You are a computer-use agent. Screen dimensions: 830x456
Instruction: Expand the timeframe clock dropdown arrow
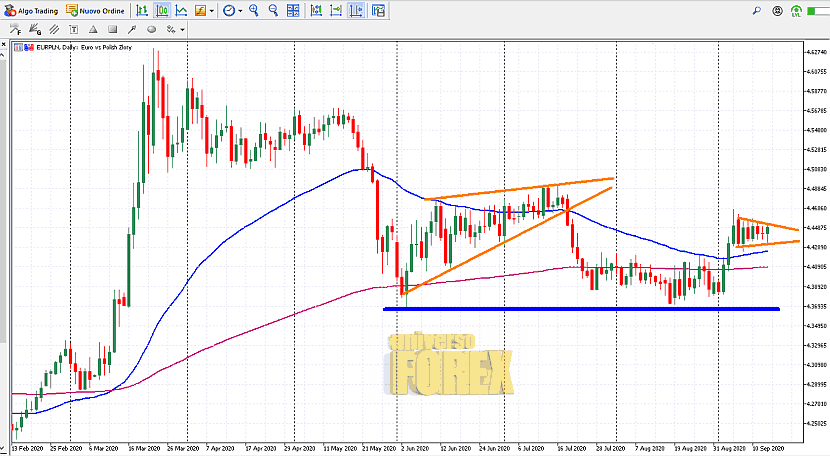click(x=241, y=10)
